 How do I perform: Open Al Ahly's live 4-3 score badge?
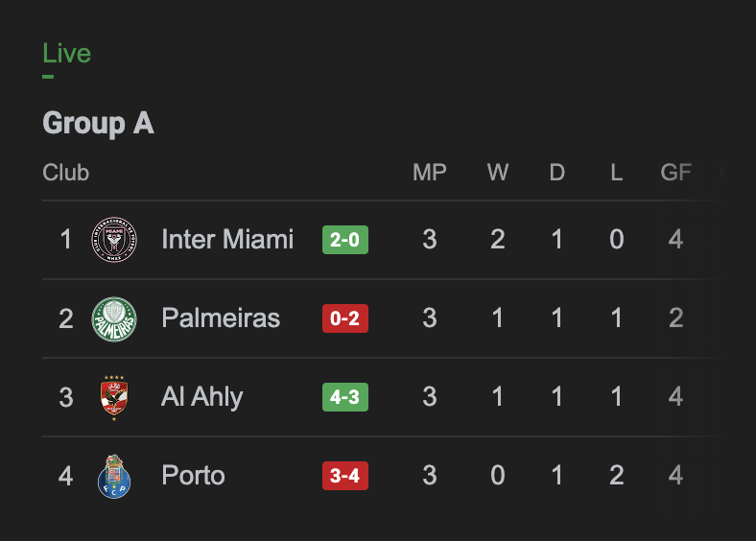pyautogui.click(x=345, y=397)
